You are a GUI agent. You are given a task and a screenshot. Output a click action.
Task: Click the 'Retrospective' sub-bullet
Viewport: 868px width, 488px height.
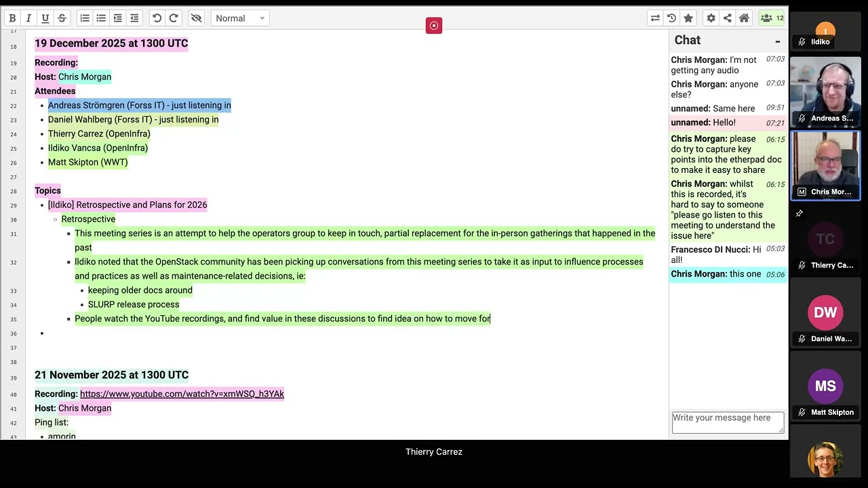tap(88, 219)
